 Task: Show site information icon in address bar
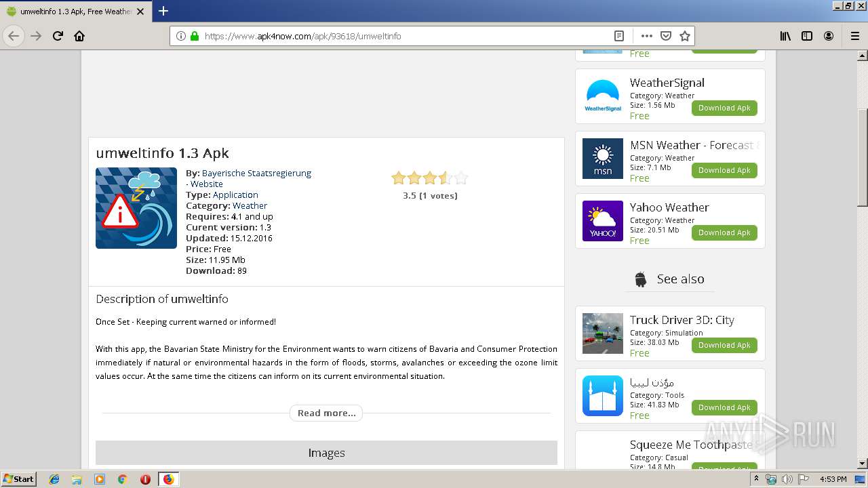coord(181,36)
